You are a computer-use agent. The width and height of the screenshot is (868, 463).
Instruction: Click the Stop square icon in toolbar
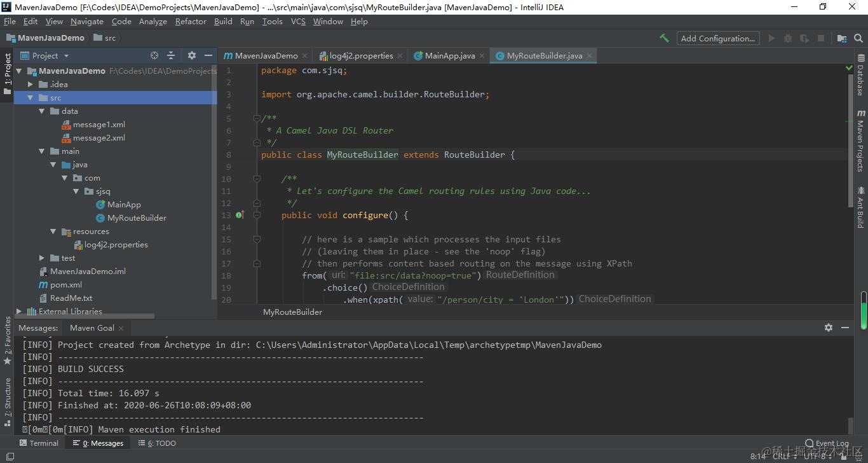pos(821,38)
